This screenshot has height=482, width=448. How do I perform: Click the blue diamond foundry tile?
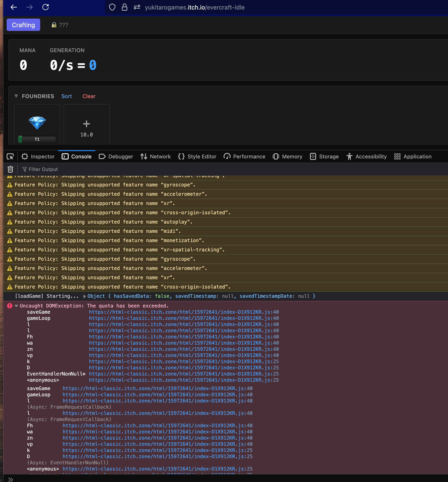coord(37,123)
